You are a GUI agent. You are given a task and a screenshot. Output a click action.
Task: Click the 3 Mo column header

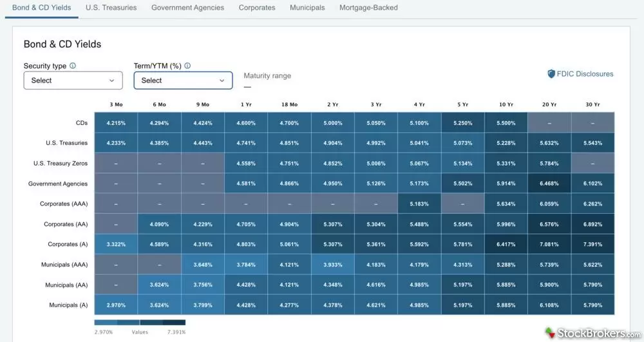(x=116, y=105)
